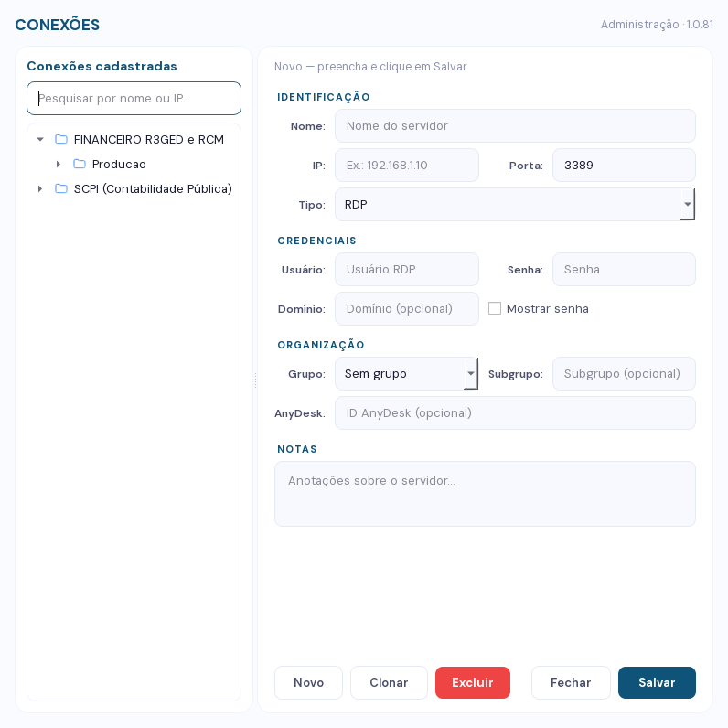Click the red Excluir button
This screenshot has width=728, height=728.
click(473, 682)
